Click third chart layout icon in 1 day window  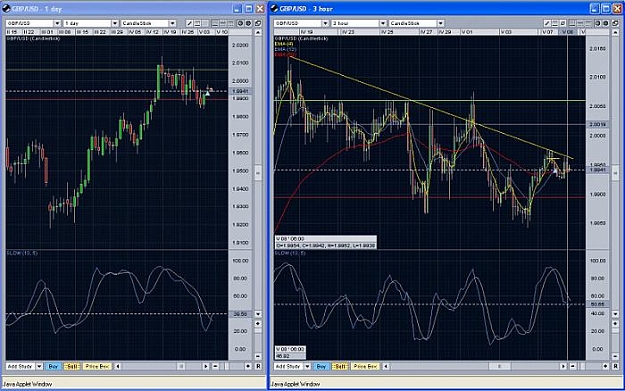point(230,24)
